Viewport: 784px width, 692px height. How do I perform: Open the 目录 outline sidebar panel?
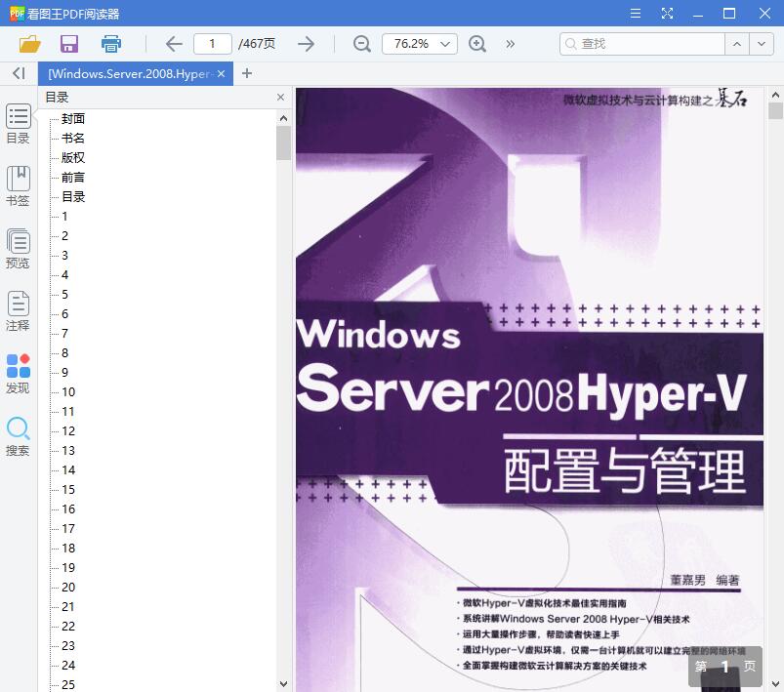coord(18,125)
